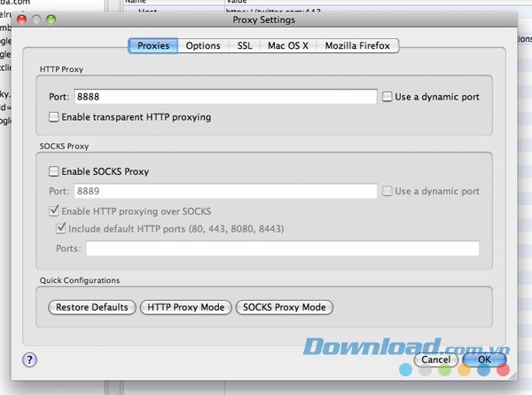Image resolution: width=532 pixels, height=395 pixels.
Task: Uncheck Include default HTTP ports option
Action: tap(62, 229)
